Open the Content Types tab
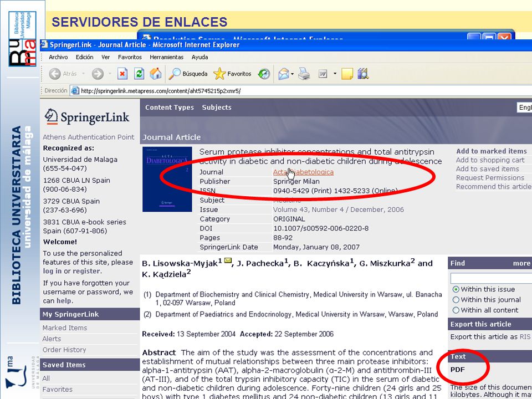The width and height of the screenshot is (532, 399). 170,107
